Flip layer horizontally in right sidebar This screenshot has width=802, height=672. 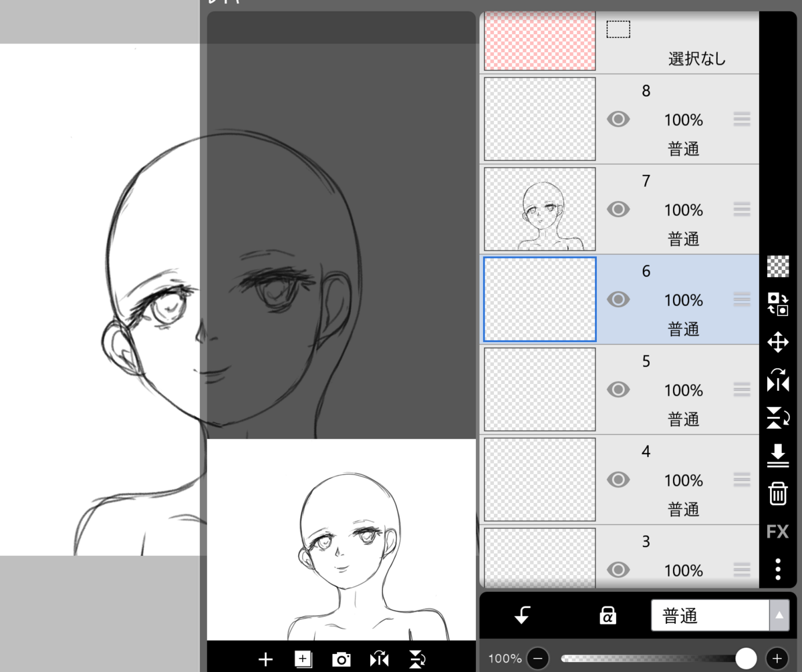pyautogui.click(x=778, y=380)
